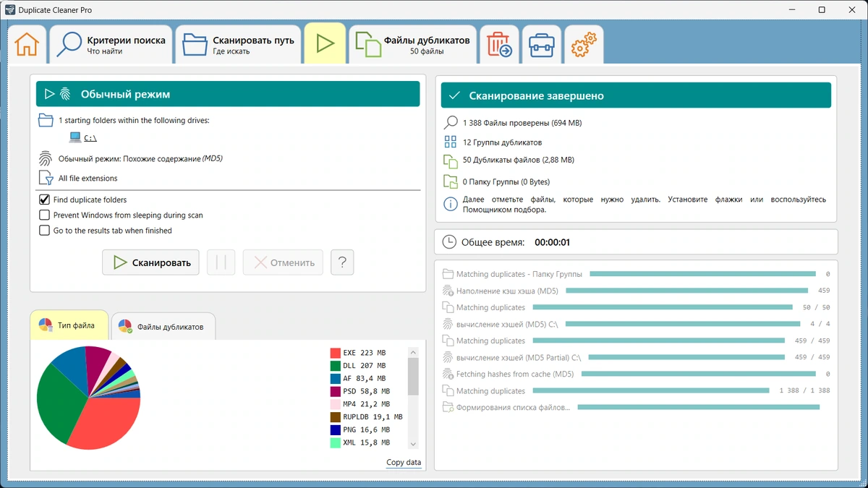Click the legend scrollbar thumb

tap(414, 376)
